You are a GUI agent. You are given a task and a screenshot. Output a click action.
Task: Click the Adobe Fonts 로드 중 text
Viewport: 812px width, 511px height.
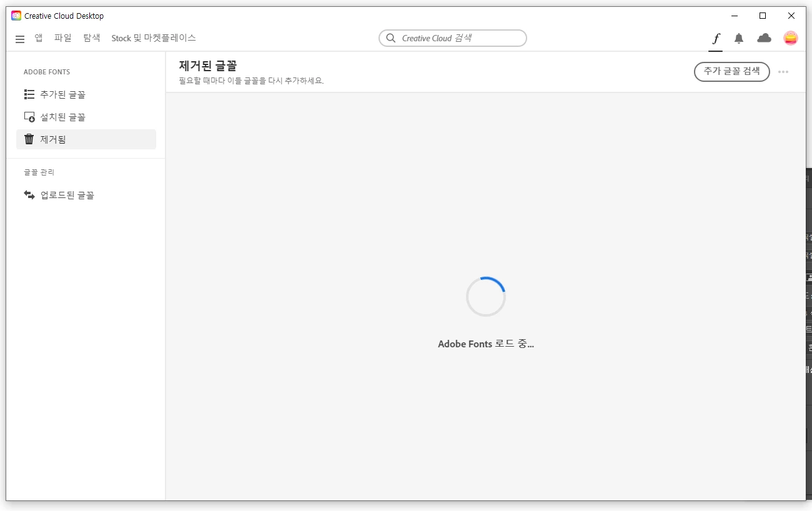486,344
